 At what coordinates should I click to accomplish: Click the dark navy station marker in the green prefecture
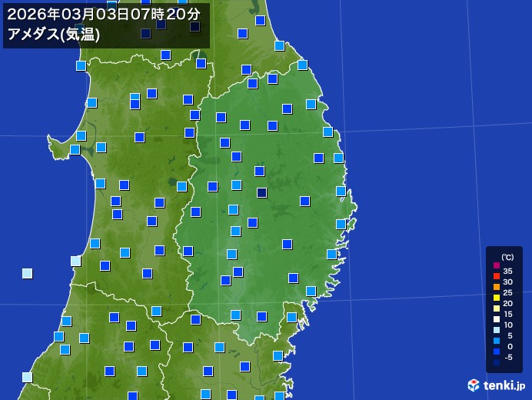261,193
